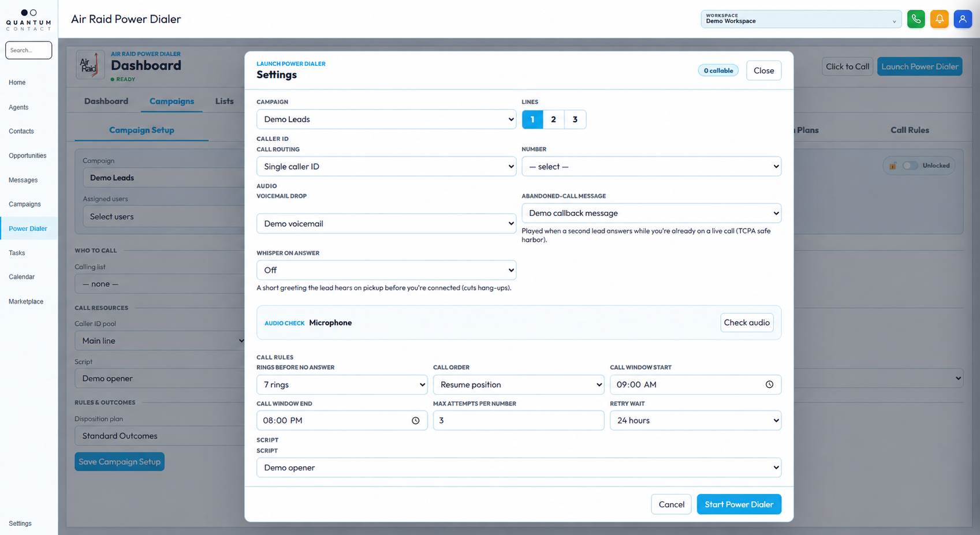Click the Air Raid app logo
This screenshot has width=980, height=535.
90,65
